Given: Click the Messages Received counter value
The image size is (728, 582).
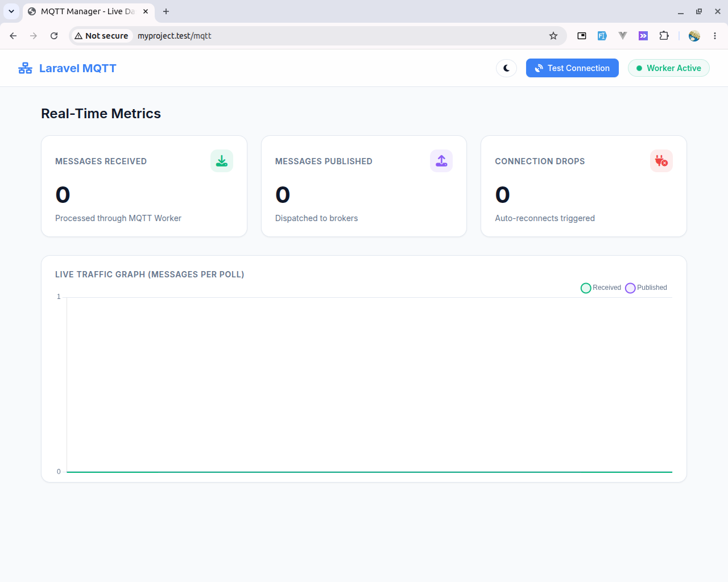Looking at the screenshot, I should coord(63,195).
